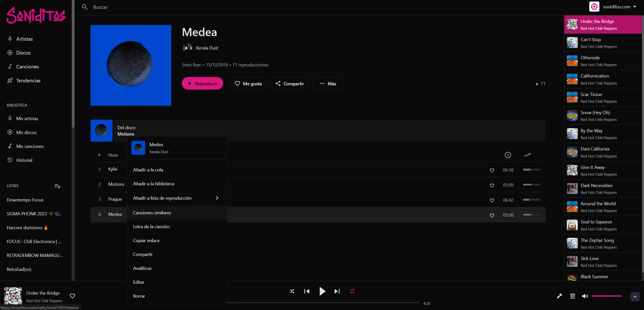Click the popularity trend column icon

point(527,155)
